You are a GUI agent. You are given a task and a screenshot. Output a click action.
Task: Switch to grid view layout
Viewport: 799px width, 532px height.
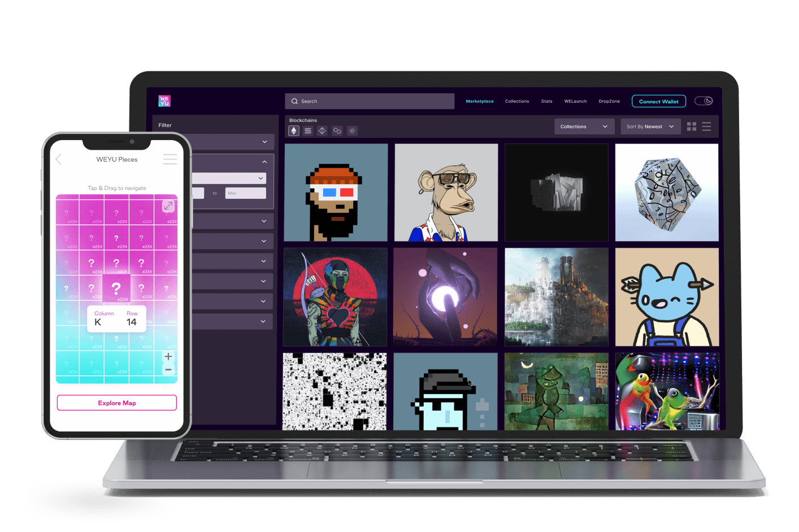click(691, 127)
